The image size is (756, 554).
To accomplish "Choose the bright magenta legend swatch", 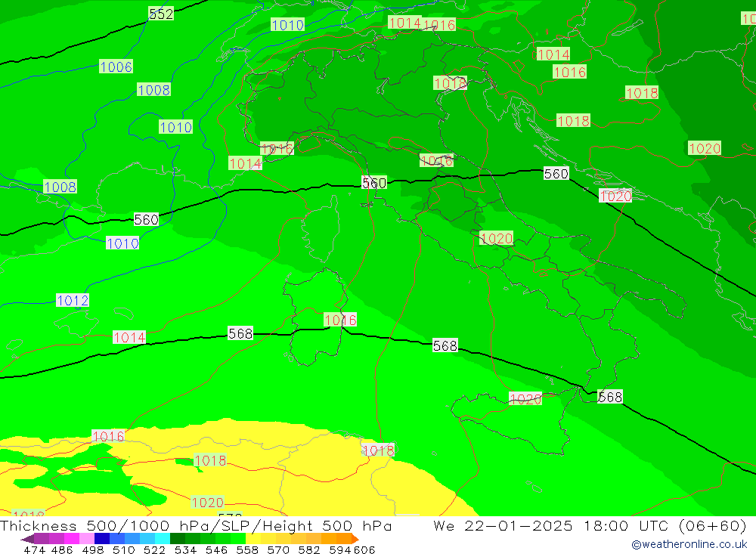I will pos(72,539).
